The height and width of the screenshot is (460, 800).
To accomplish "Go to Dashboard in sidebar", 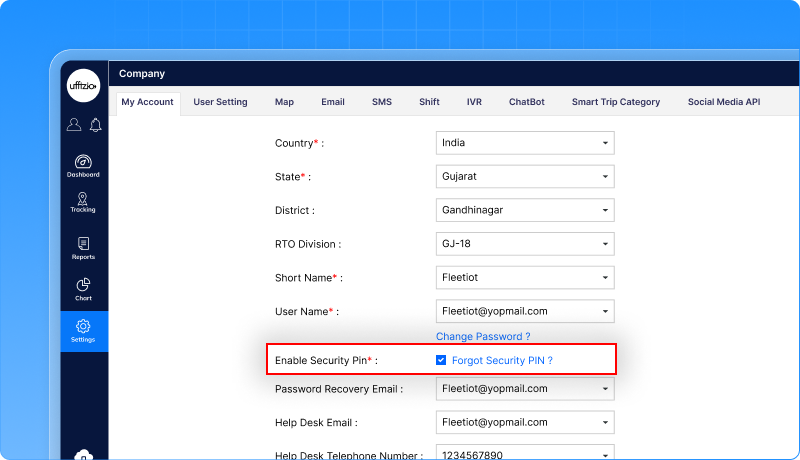I will click(x=84, y=166).
